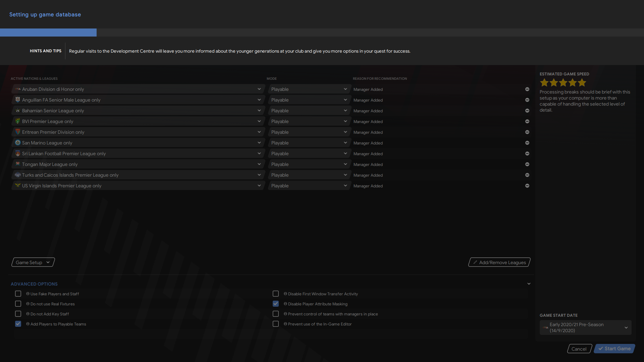Open the San Marino League only dropdown
Viewport: 644px width, 362px height.
pyautogui.click(x=138, y=143)
